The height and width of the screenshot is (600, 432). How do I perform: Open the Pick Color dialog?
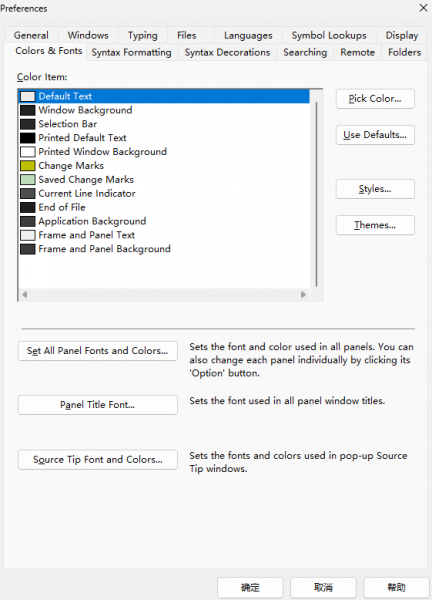(375, 99)
